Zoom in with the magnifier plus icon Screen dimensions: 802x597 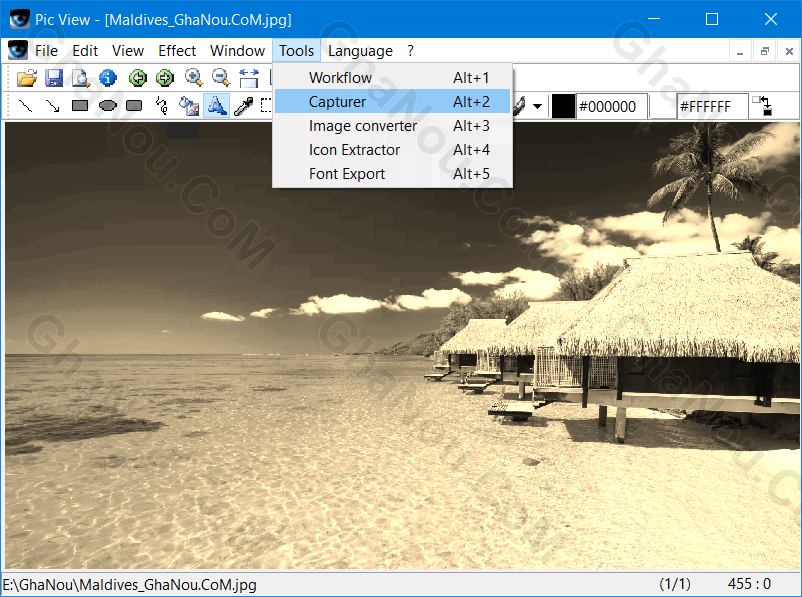pos(194,78)
